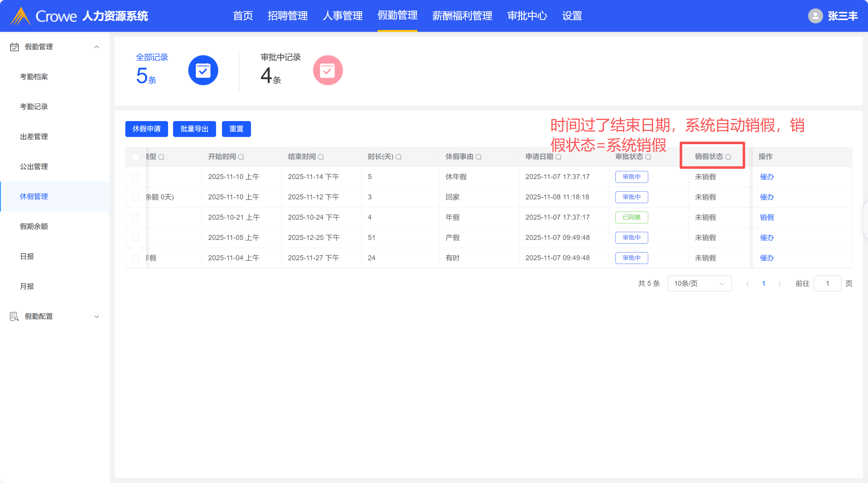Click the pink 审批中记录 calendar icon
The image size is (868, 483).
(327, 70)
